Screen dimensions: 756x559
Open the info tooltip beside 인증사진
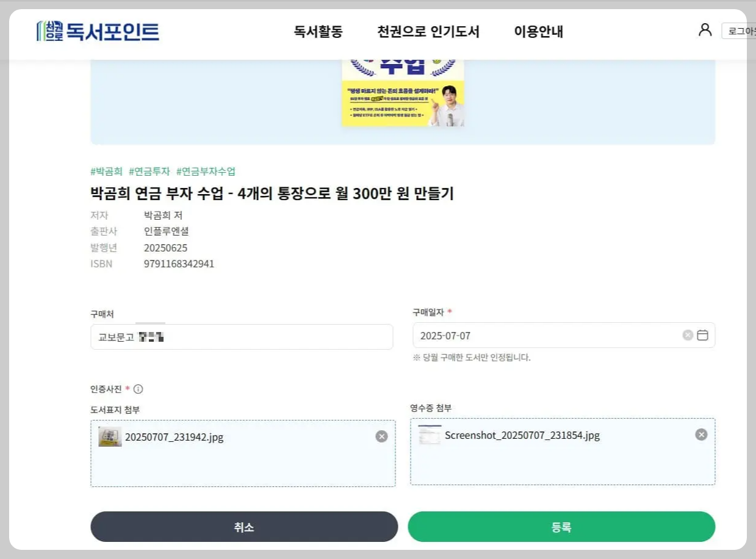tap(139, 389)
